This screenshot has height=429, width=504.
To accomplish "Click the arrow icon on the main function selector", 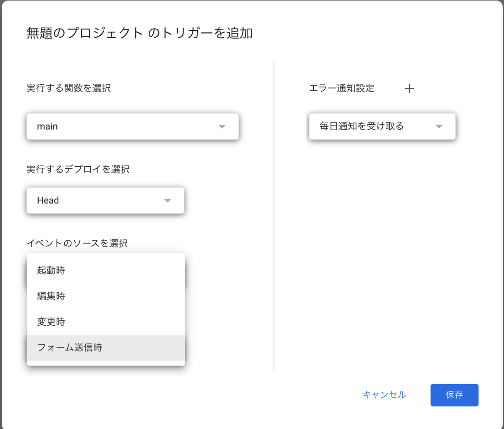I will click(222, 126).
